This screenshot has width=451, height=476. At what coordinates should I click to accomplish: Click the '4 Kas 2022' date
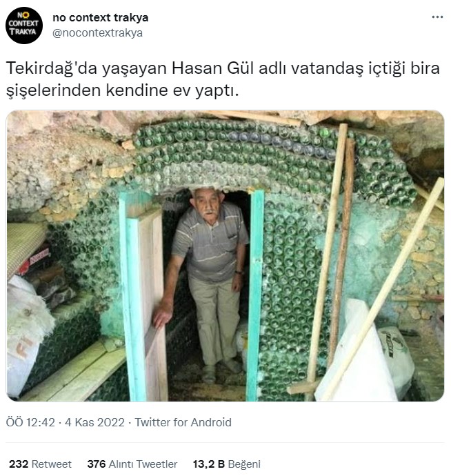(x=94, y=422)
